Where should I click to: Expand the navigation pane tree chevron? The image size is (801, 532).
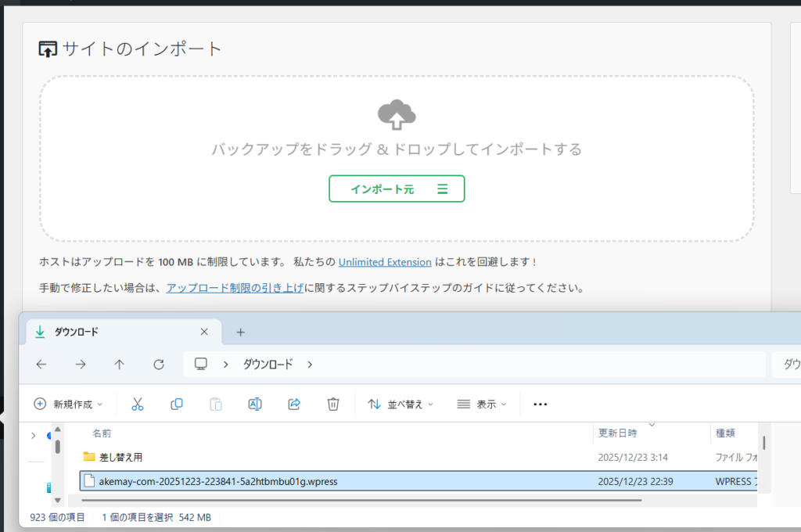[x=33, y=435]
